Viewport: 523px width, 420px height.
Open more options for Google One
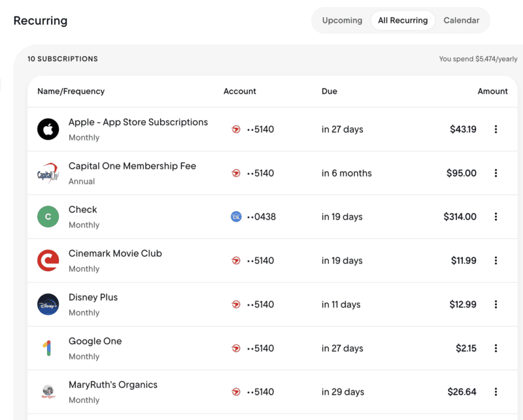pos(496,348)
